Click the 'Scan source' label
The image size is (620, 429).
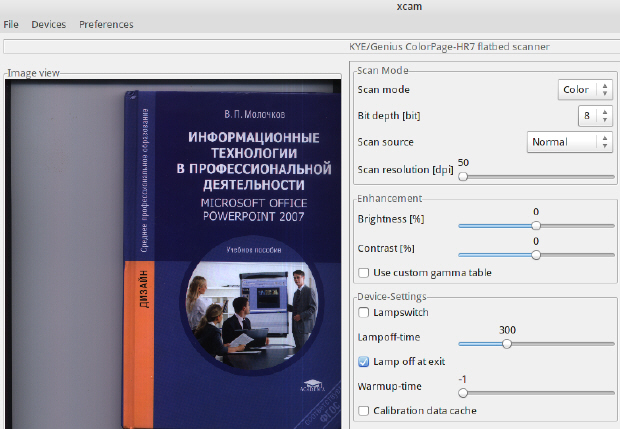coord(386,142)
